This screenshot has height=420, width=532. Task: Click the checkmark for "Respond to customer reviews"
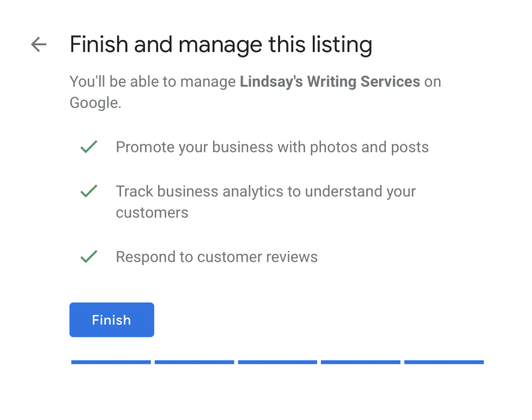pos(88,256)
